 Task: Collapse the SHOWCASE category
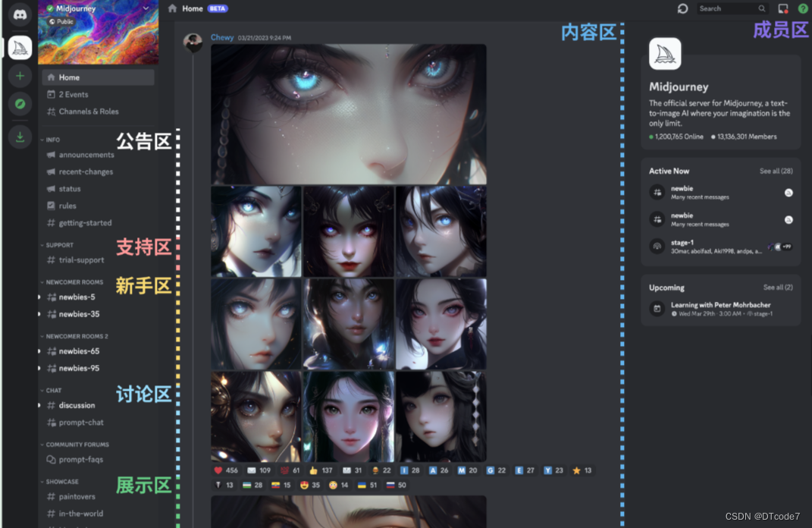(x=60, y=482)
